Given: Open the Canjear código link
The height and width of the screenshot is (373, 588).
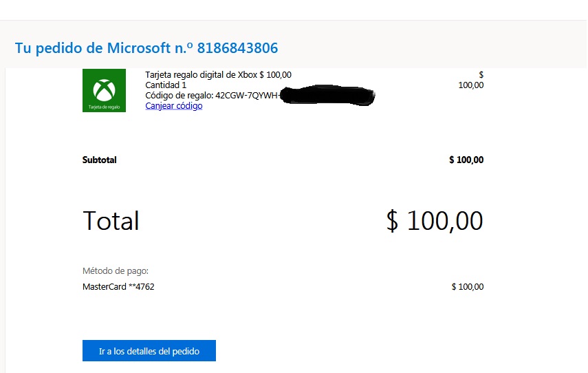Looking at the screenshot, I should coord(173,106).
